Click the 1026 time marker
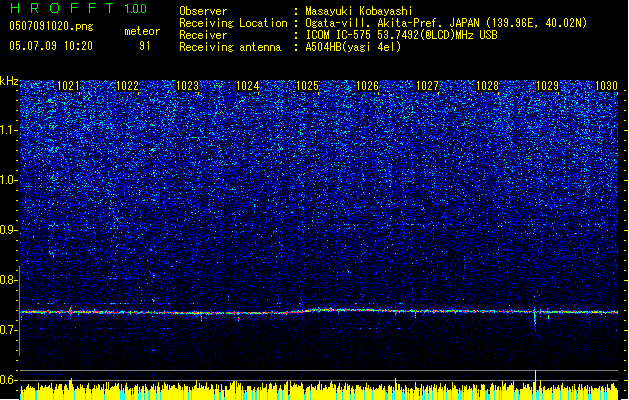This screenshot has height=400, width=629. point(367,86)
